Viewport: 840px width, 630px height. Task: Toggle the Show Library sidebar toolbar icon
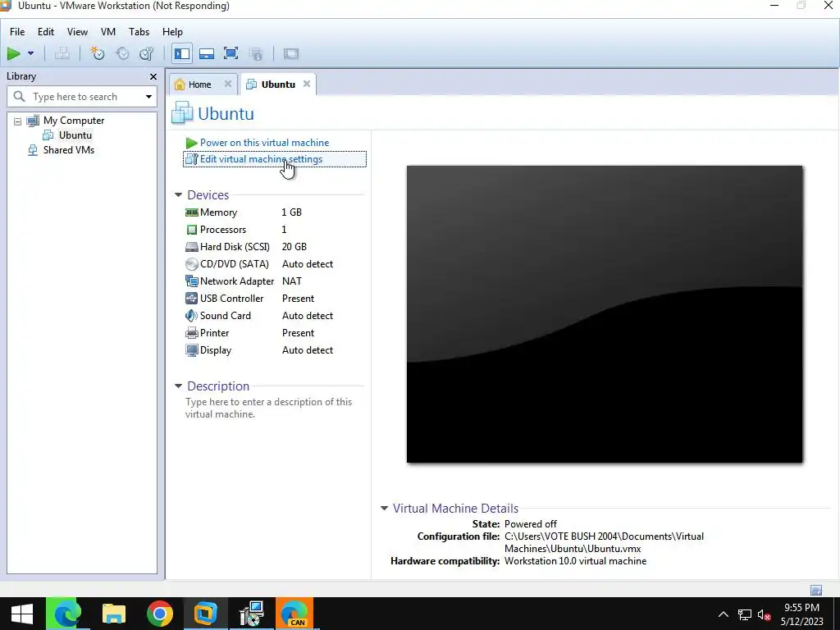click(182, 53)
